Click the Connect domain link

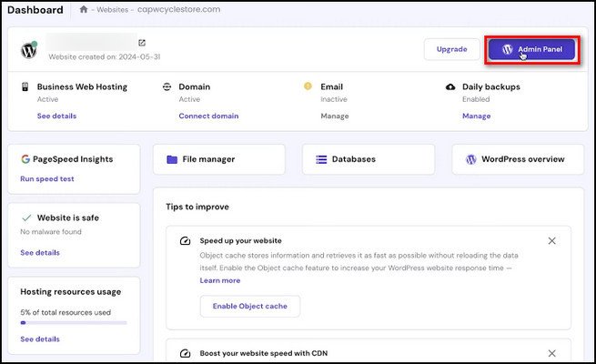pyautogui.click(x=208, y=116)
